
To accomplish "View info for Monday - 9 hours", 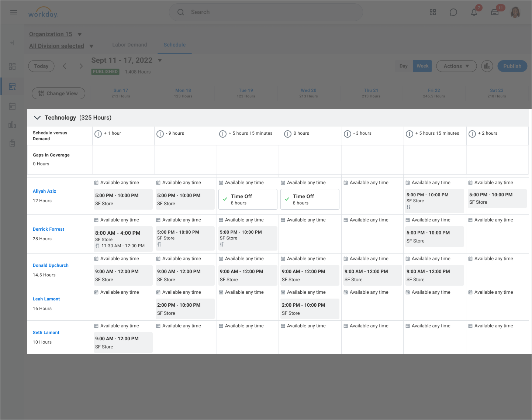I will 160,134.
